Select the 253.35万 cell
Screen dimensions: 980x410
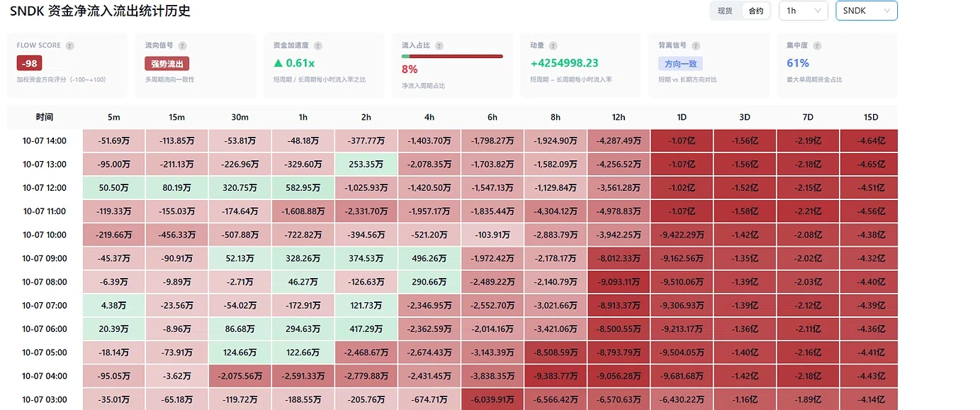[x=366, y=164]
